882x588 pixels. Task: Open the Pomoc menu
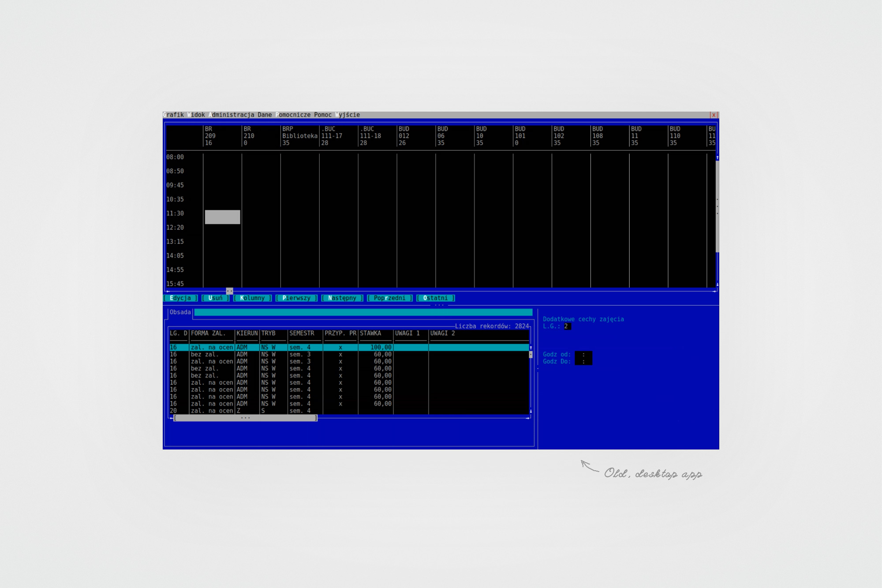point(322,115)
